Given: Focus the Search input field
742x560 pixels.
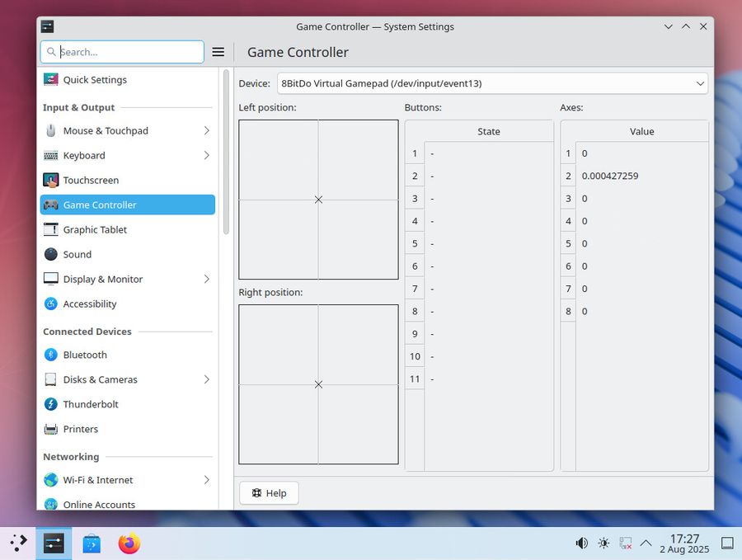Looking at the screenshot, I should [x=122, y=52].
